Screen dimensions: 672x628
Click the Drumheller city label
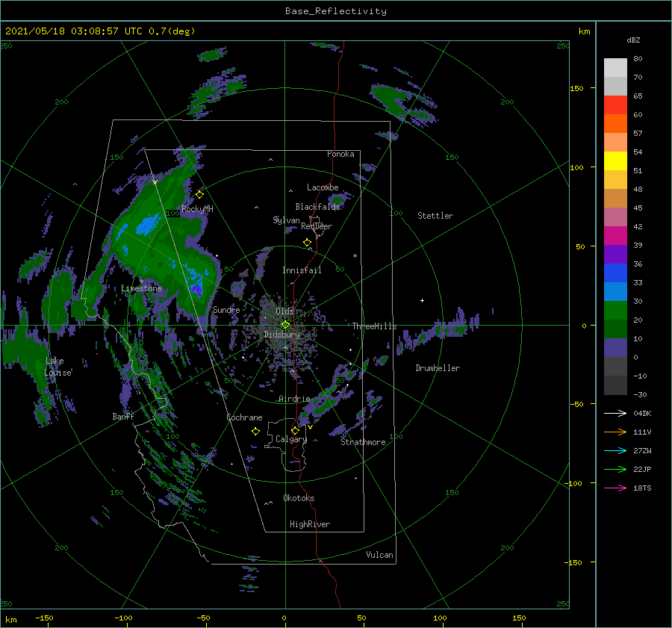coord(438,368)
